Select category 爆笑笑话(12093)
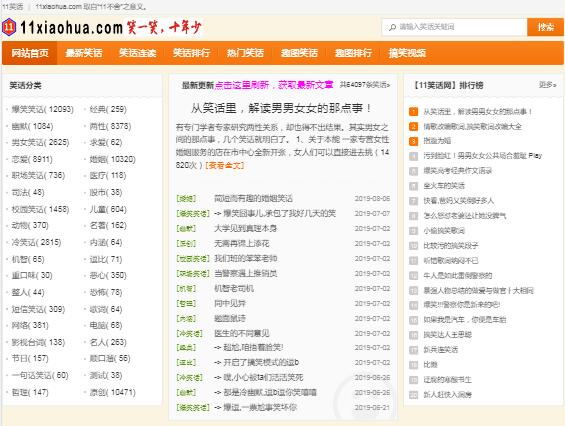This screenshot has width=565, height=426. 42,109
